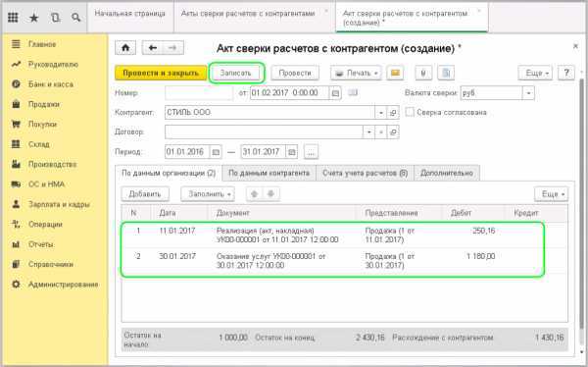
Task: Close the Акт сверки form with X
Action: tap(575, 46)
